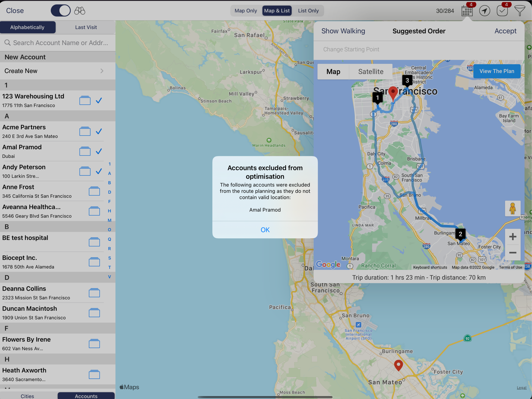Tap the binoculars icon beside the toggle
The width and height of the screenshot is (532, 399).
tap(79, 11)
